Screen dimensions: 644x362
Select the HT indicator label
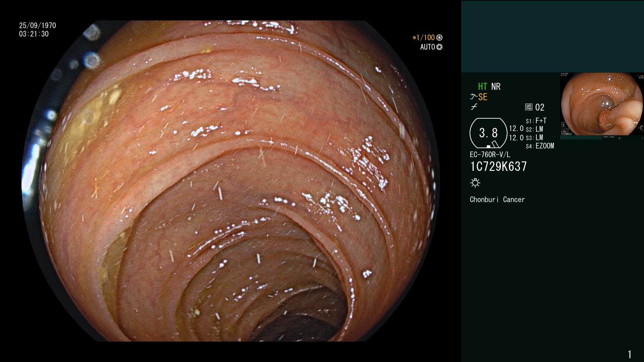pyautogui.click(x=482, y=86)
